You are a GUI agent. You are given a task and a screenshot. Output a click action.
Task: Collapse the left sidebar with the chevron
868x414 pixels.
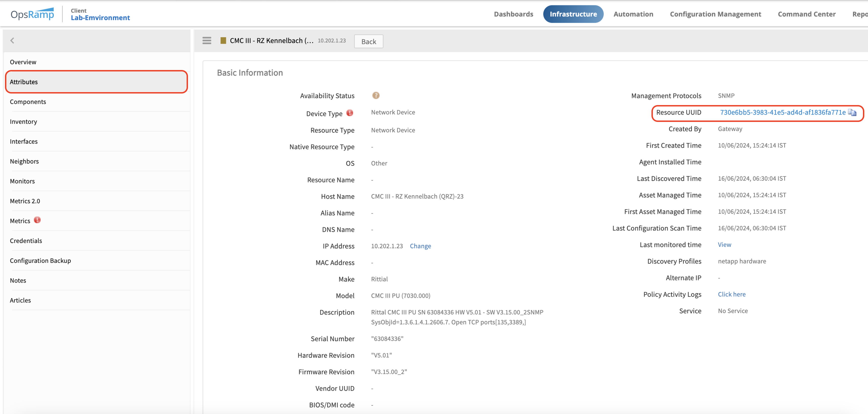13,41
